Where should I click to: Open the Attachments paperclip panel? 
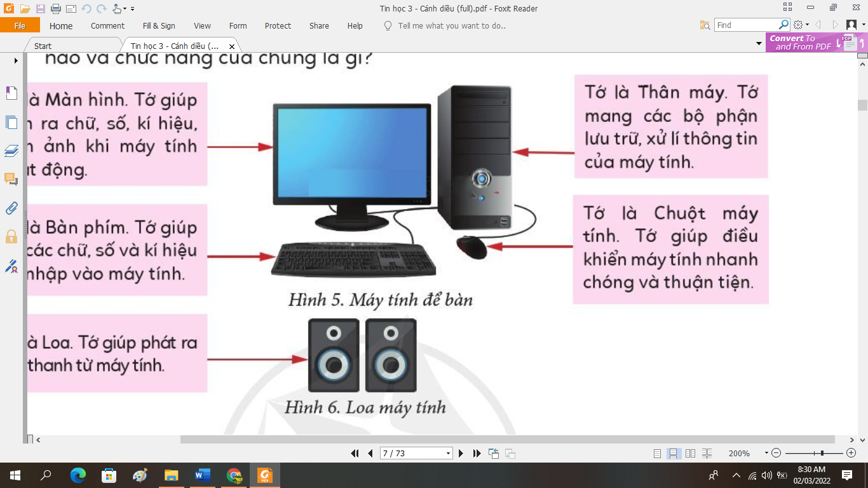11,208
